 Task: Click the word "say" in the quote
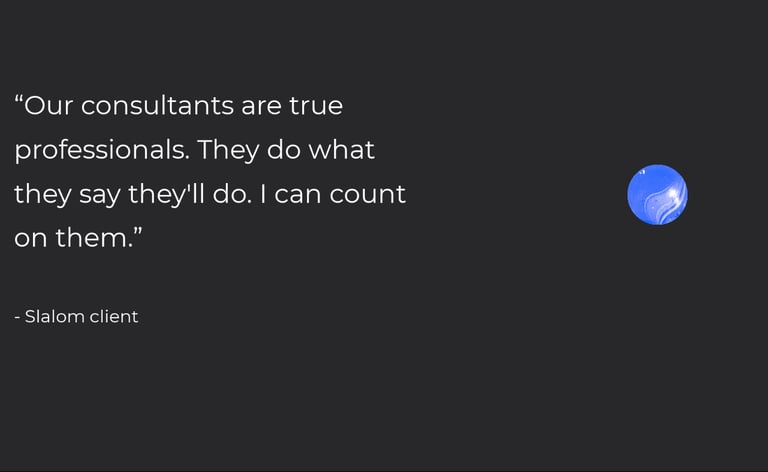pyautogui.click(x=99, y=194)
